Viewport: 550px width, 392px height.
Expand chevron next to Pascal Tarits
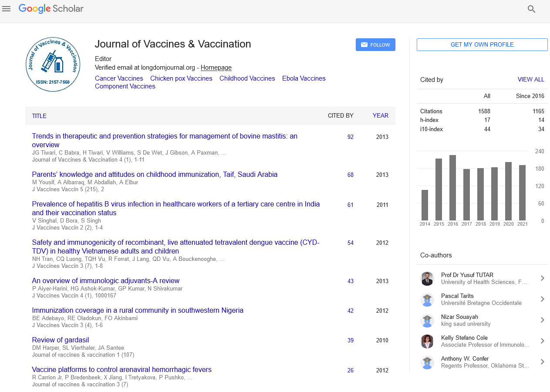click(542, 299)
